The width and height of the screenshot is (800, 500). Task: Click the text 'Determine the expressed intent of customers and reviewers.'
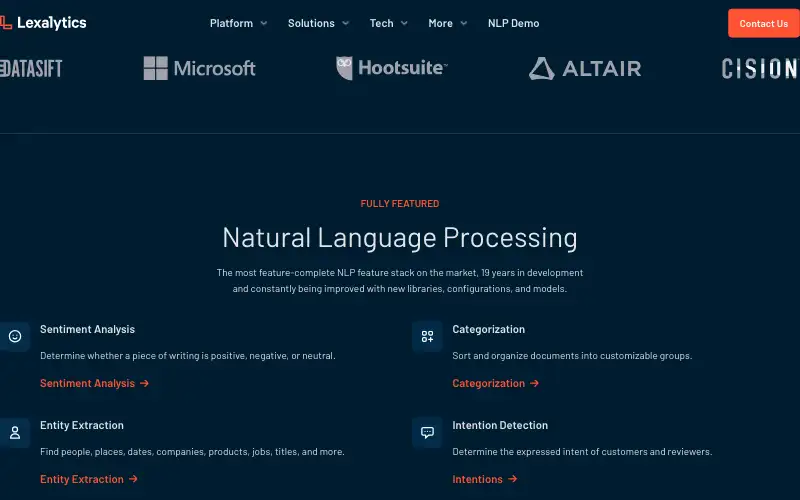pos(582,452)
